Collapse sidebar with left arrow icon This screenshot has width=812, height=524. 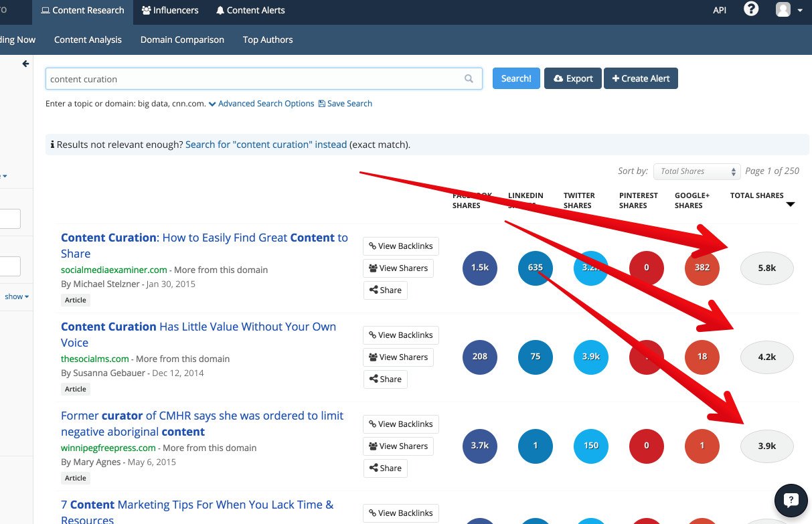click(25, 64)
